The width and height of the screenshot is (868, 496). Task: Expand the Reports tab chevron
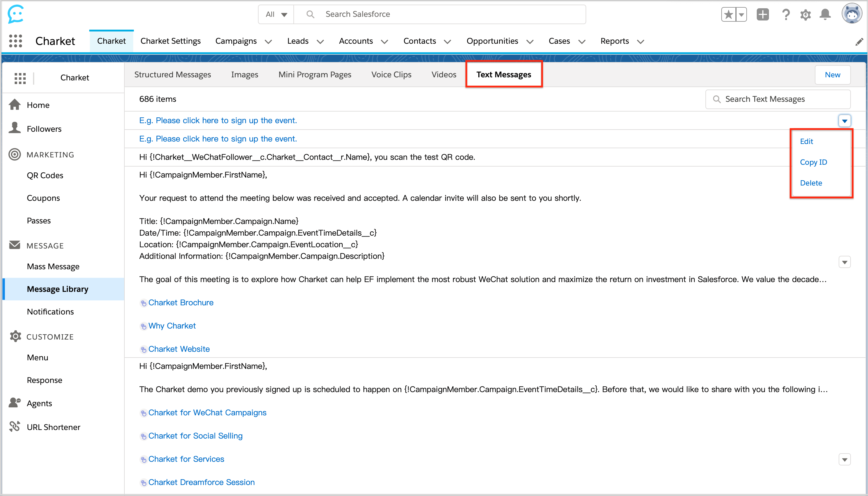pos(641,42)
